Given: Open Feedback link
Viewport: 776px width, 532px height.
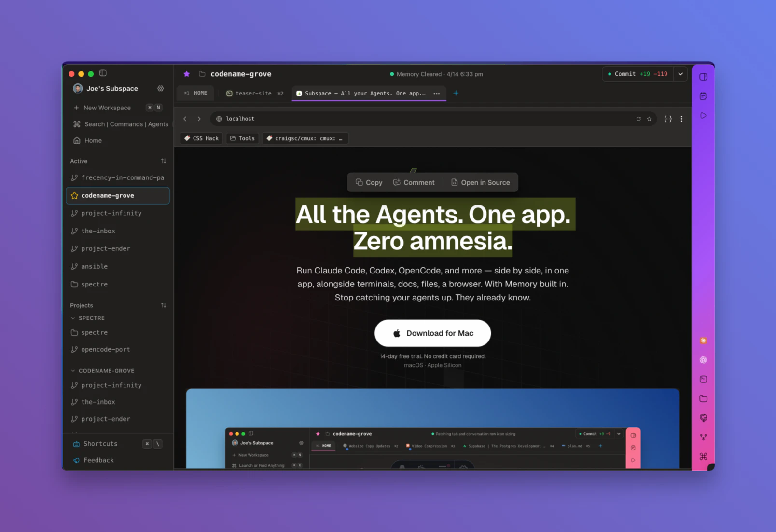Looking at the screenshot, I should click(x=94, y=460).
